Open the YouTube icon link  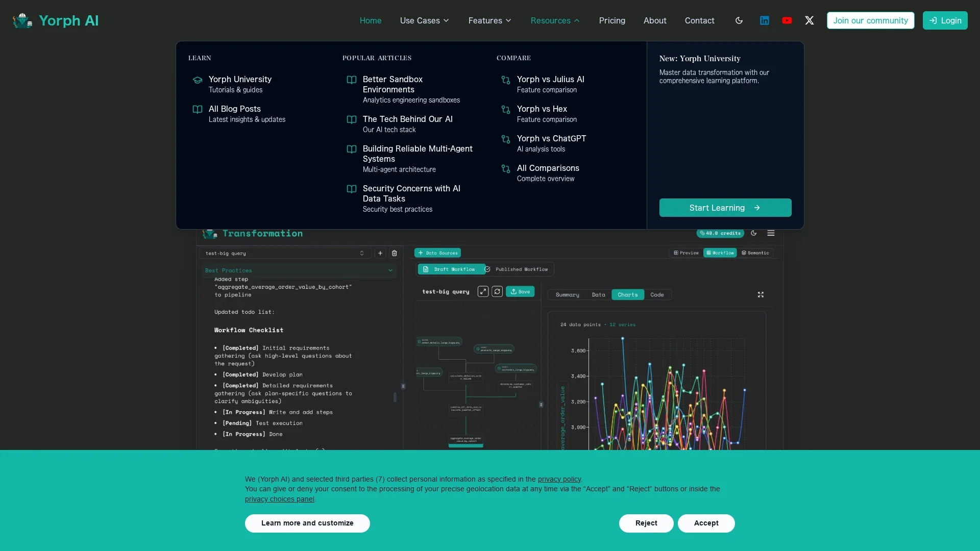tap(787, 20)
